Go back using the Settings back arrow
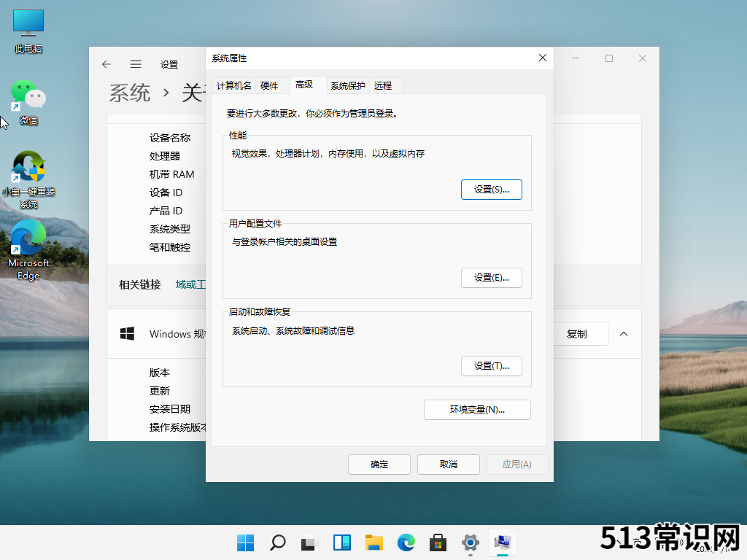 click(107, 64)
